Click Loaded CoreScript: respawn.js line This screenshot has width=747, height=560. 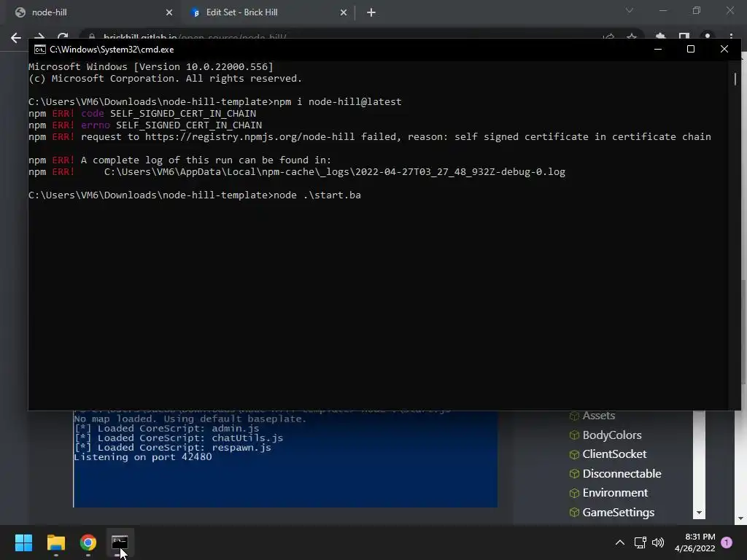(172, 448)
